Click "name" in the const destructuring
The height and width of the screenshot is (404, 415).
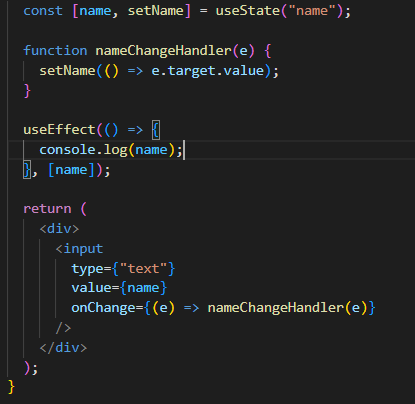click(95, 11)
